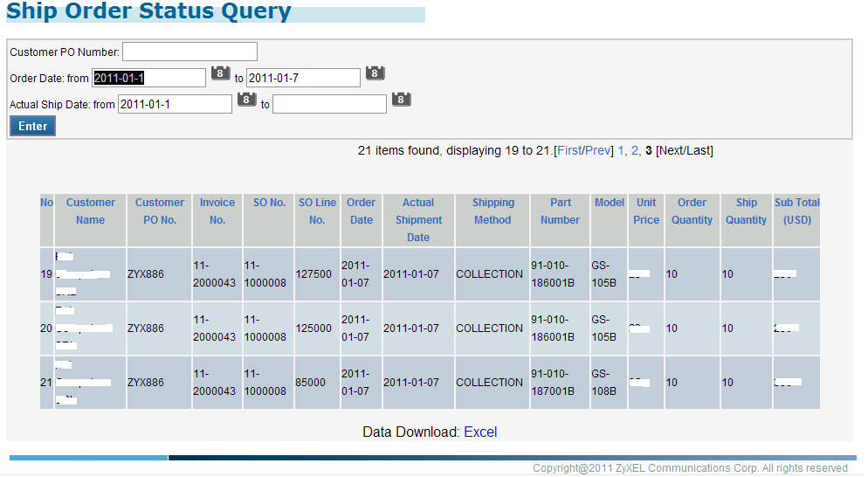Screen dimensions: 868x477
Task: Click the Order Date from input field
Action: 148,78
